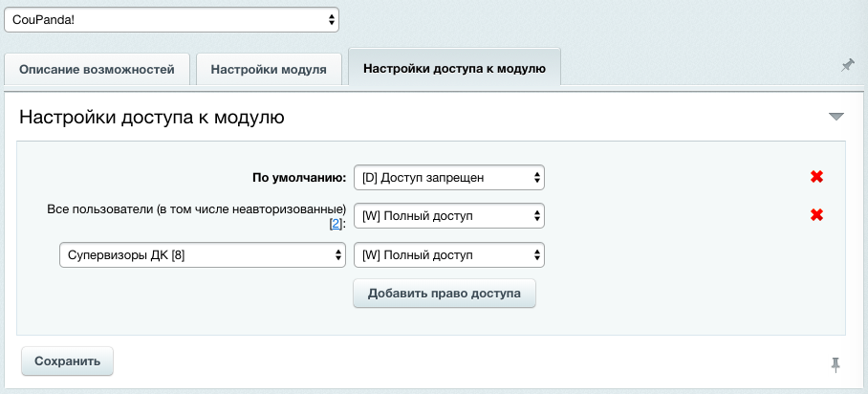This screenshot has height=394, width=868.
Task: Click the pin icon beside the tabs
Action: [847, 65]
